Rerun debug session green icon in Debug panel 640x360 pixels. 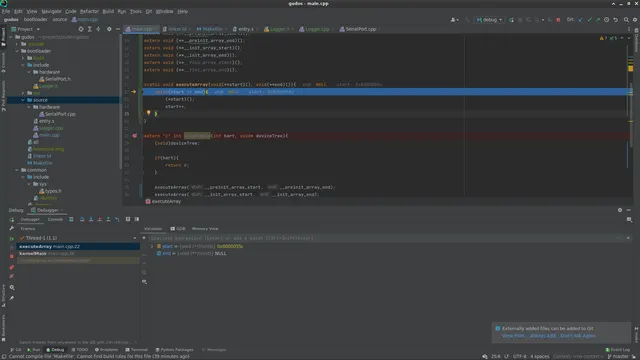coord(12,220)
